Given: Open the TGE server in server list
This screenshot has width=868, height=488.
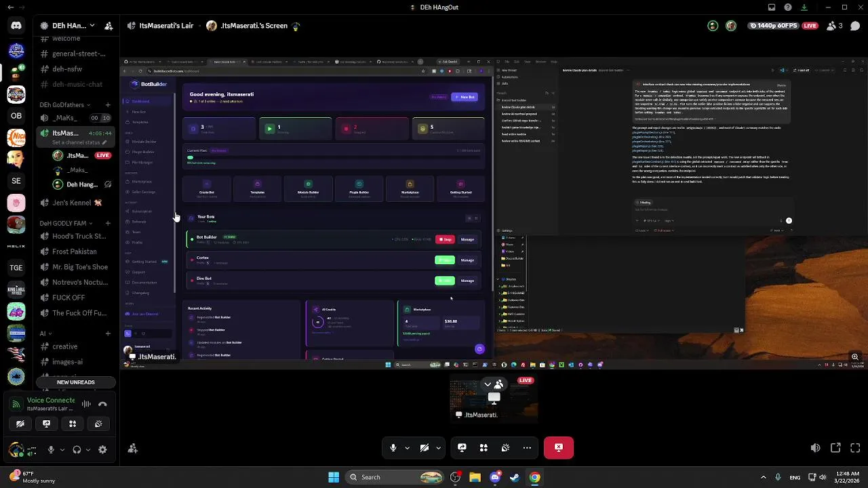Looking at the screenshot, I should (16, 267).
